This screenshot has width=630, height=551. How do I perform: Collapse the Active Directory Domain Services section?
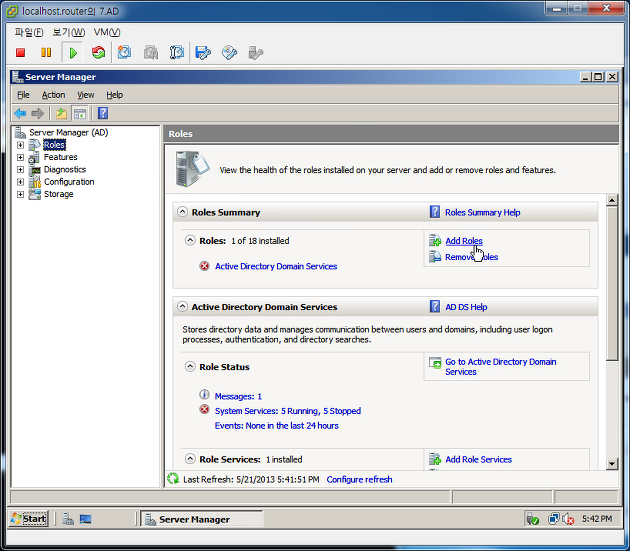(x=182, y=307)
